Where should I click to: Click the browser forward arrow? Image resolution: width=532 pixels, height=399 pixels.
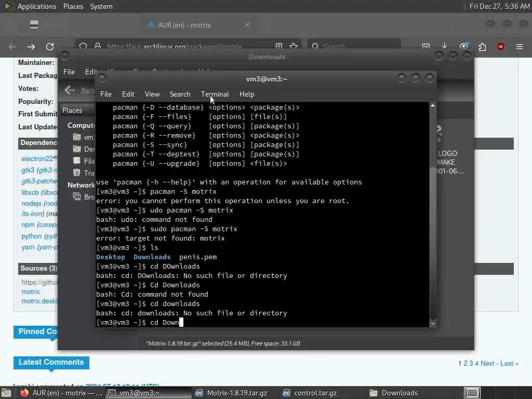click(x=31, y=47)
